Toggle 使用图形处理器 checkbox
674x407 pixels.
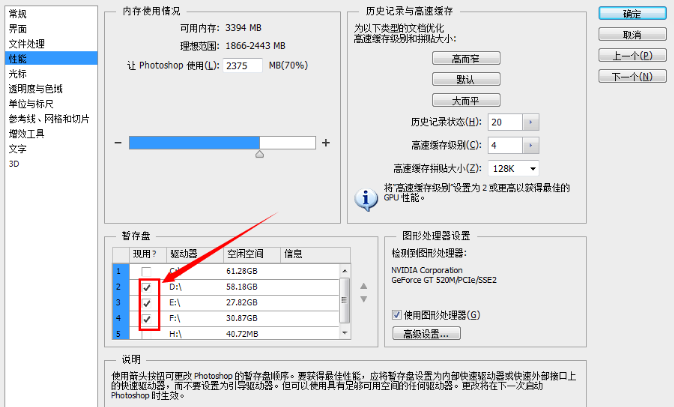click(x=397, y=315)
